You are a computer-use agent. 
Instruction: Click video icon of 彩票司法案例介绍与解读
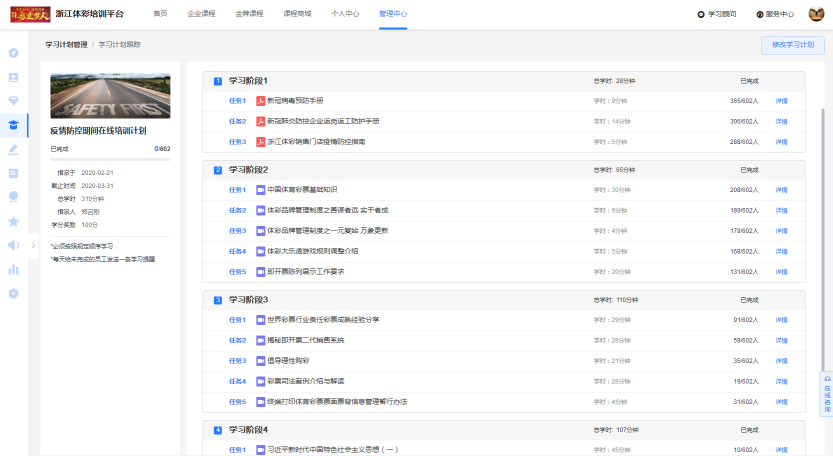(260, 381)
